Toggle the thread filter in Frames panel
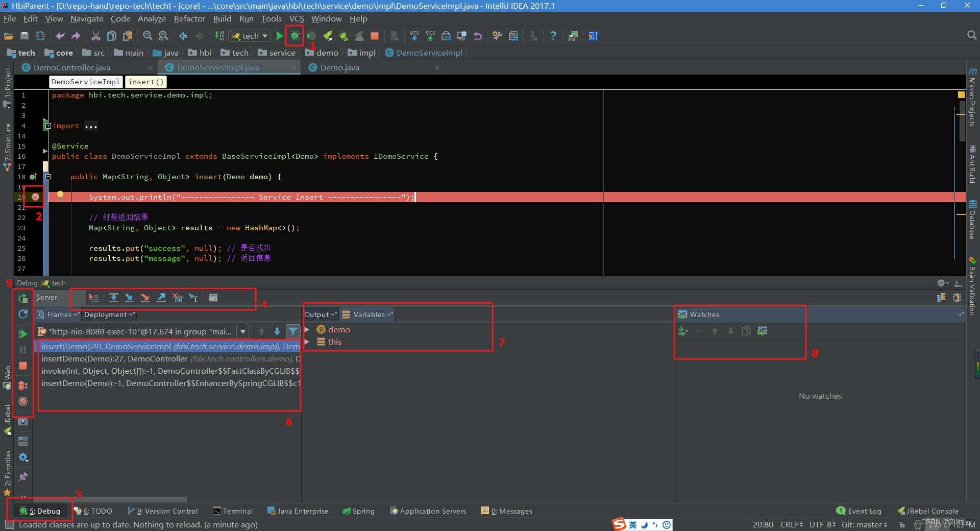 (293, 331)
